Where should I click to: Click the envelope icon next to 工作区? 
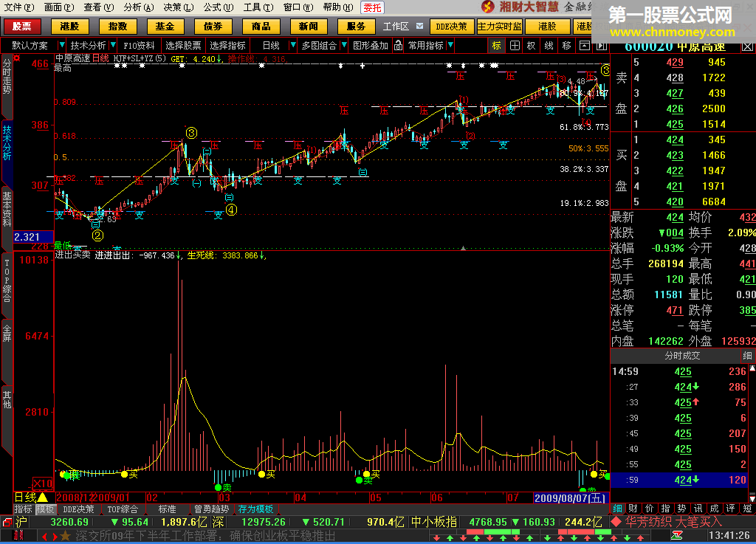[x=419, y=26]
